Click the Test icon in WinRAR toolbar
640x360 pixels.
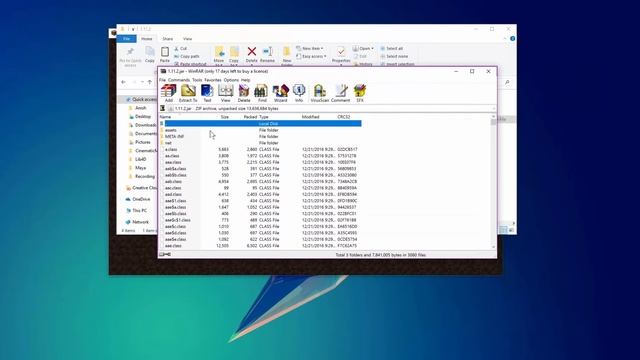point(207,93)
